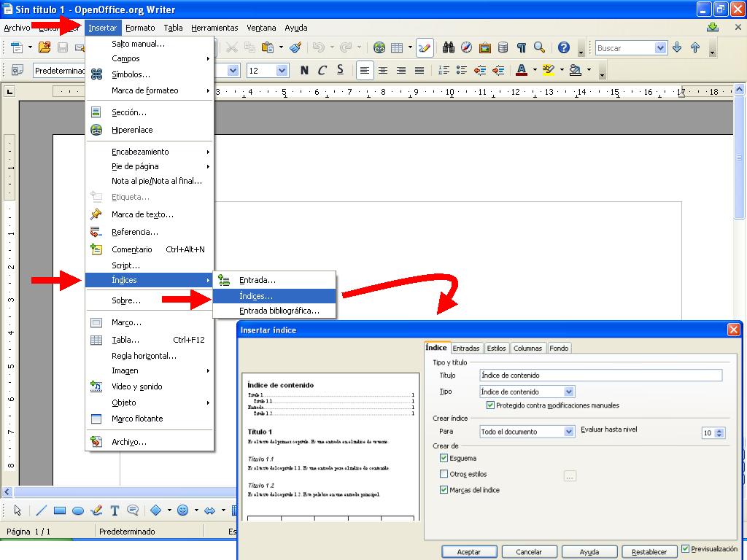Viewport: 747px width, 560px height.
Task: Click the Ayuda button in dialog
Action: pyautogui.click(x=589, y=552)
